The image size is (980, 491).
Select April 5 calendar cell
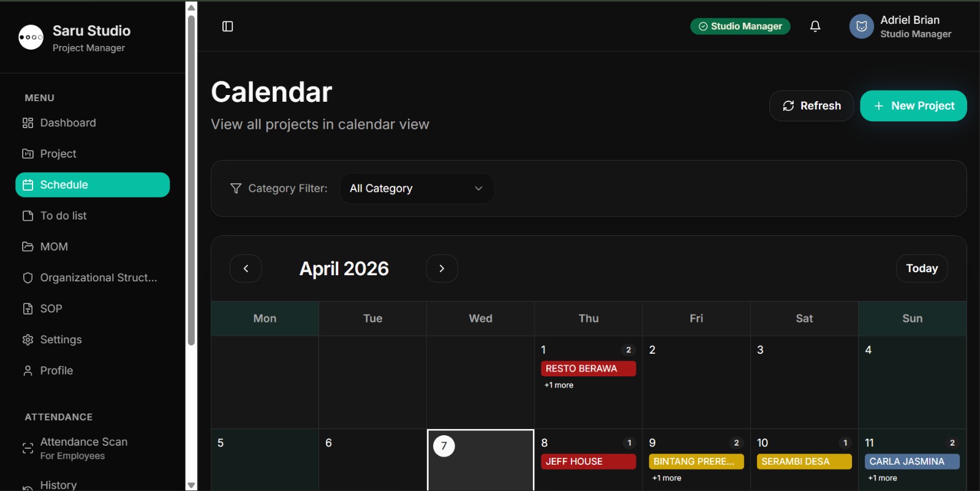coord(265,460)
